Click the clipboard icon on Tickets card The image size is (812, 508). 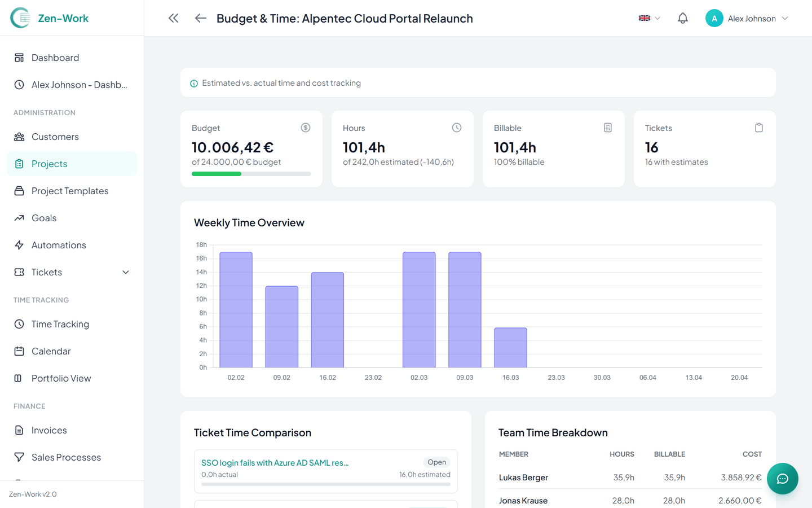point(759,128)
